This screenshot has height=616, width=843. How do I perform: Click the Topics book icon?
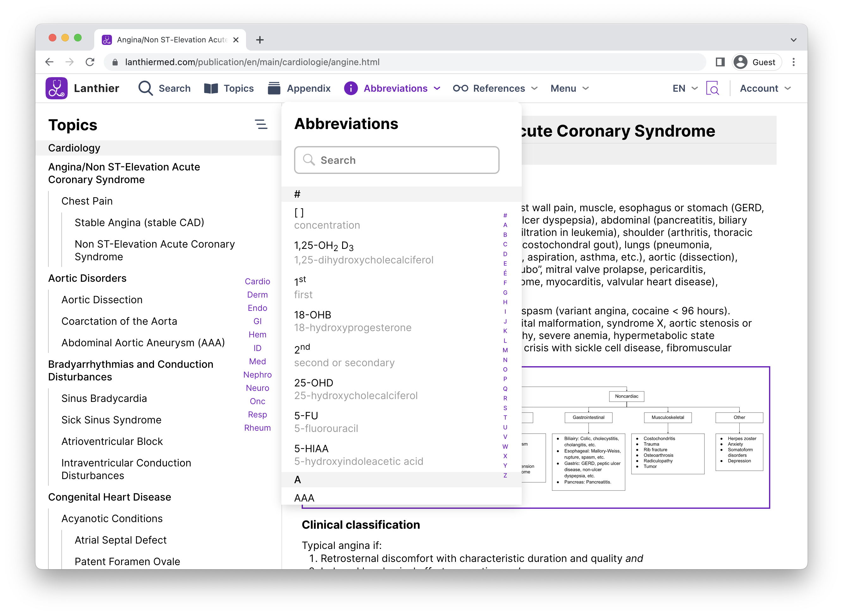[x=211, y=88]
